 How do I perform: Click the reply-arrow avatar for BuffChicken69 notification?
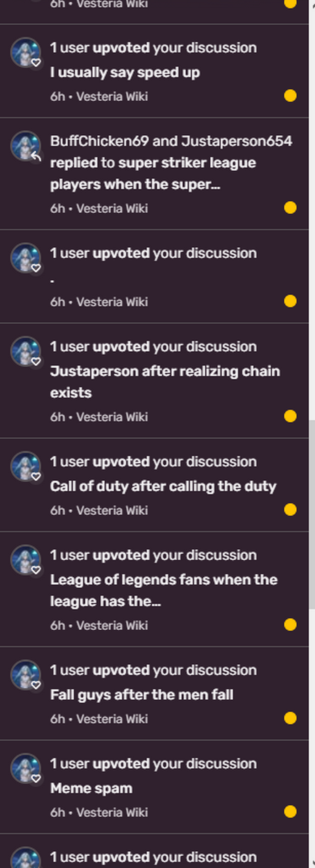25,146
